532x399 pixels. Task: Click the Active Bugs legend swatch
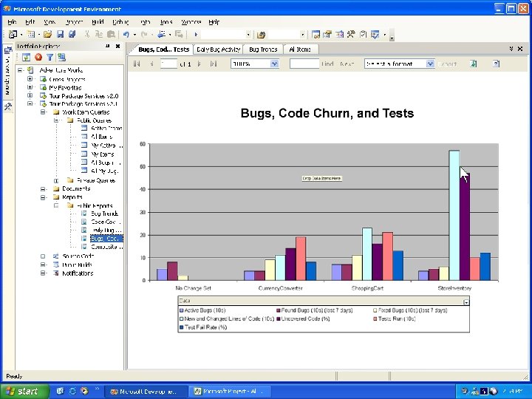click(182, 310)
